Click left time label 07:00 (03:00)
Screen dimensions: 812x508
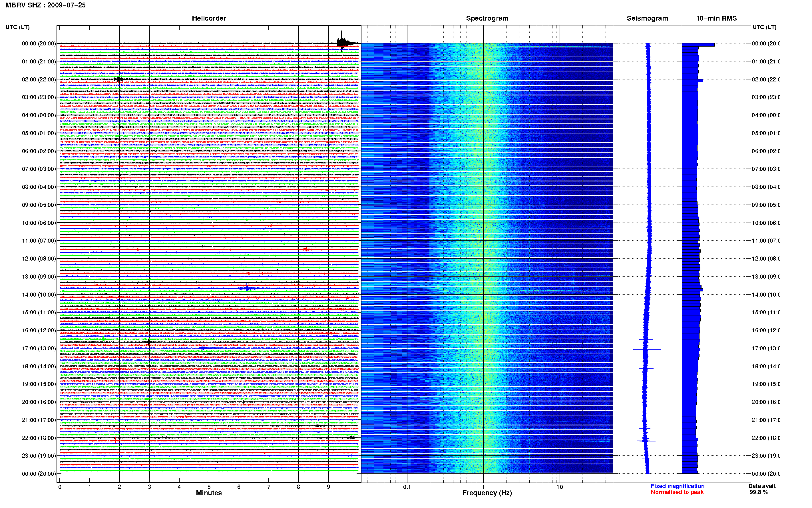(x=39, y=169)
